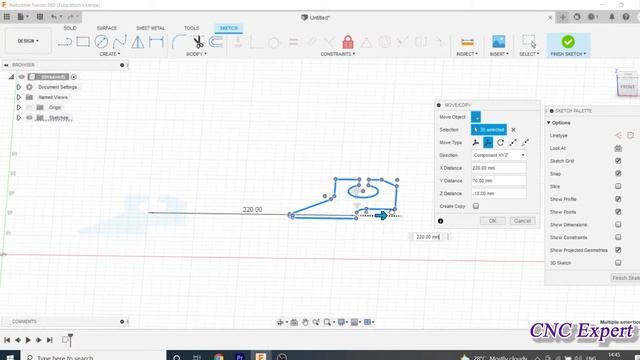Select the Rectangle sketch tool
640x360 pixels.
point(83,42)
